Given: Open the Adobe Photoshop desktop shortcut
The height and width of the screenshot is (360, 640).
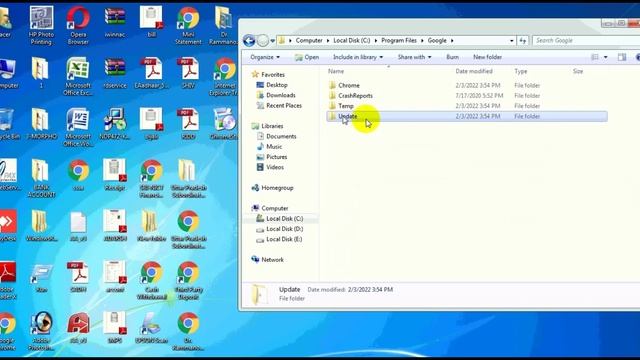Looking at the screenshot, I should [41, 331].
